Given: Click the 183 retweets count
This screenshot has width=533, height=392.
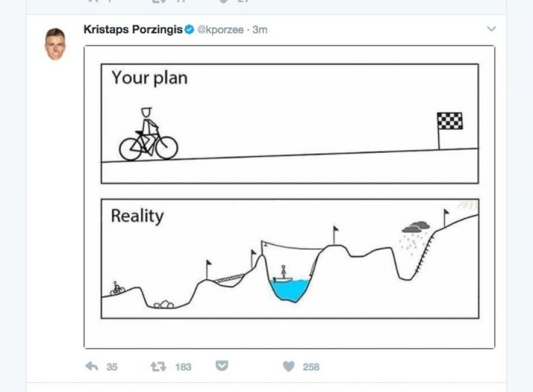Looking at the screenshot, I should click(x=183, y=367).
